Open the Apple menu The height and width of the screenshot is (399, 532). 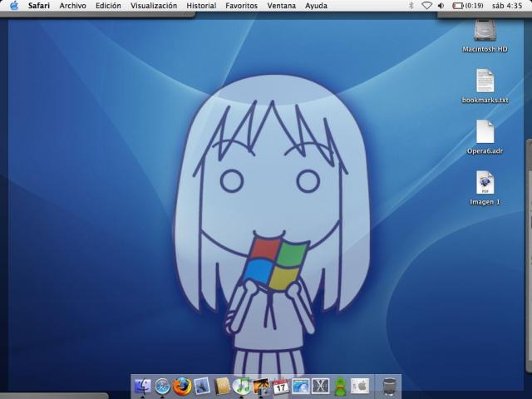coord(14,6)
